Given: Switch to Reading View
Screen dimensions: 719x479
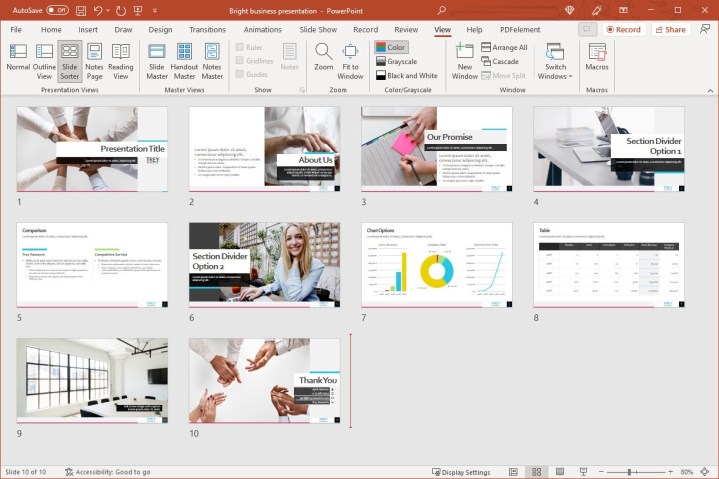Looking at the screenshot, I should coord(121,58).
